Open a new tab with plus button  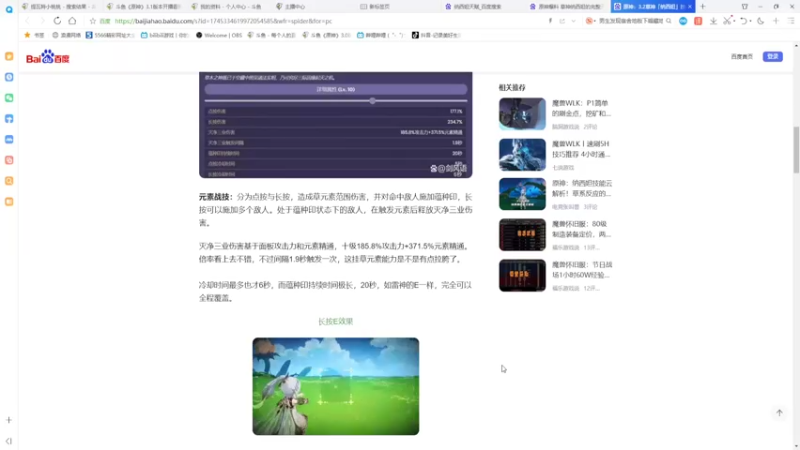(x=703, y=7)
